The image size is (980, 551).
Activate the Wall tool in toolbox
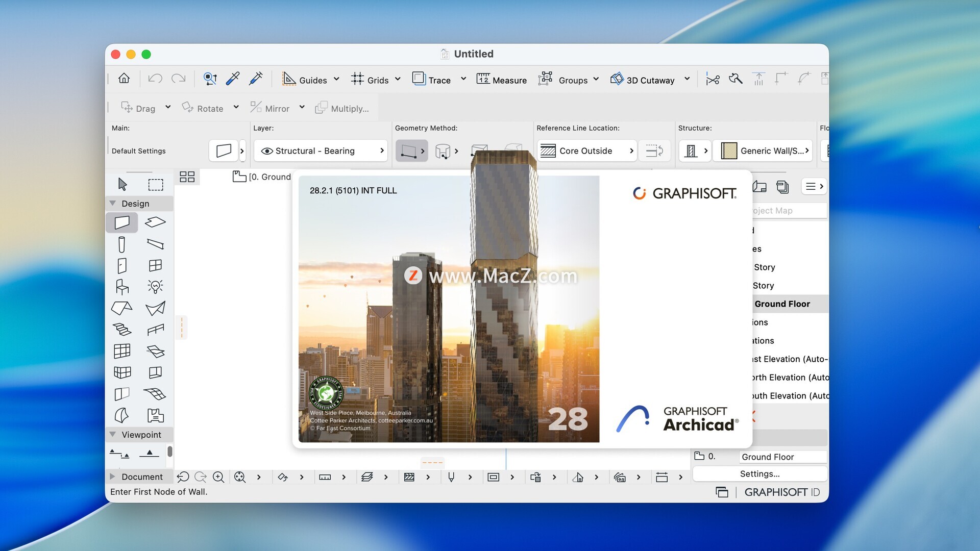(122, 222)
